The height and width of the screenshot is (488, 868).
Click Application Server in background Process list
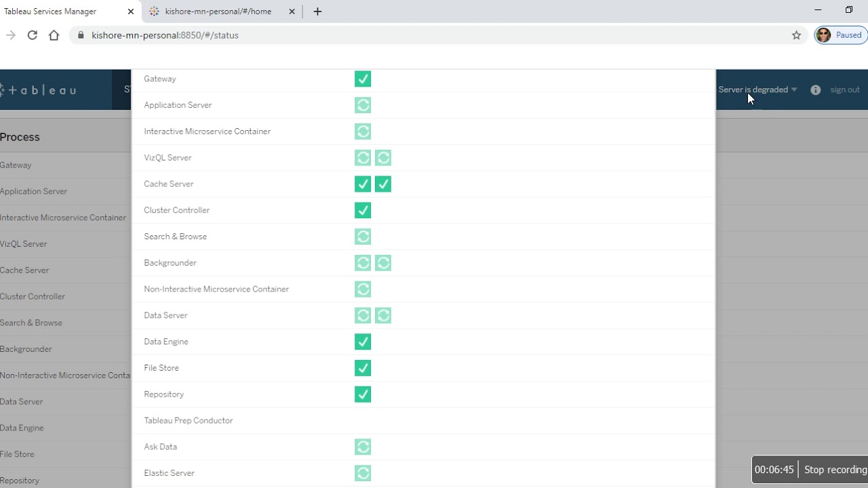(x=34, y=192)
